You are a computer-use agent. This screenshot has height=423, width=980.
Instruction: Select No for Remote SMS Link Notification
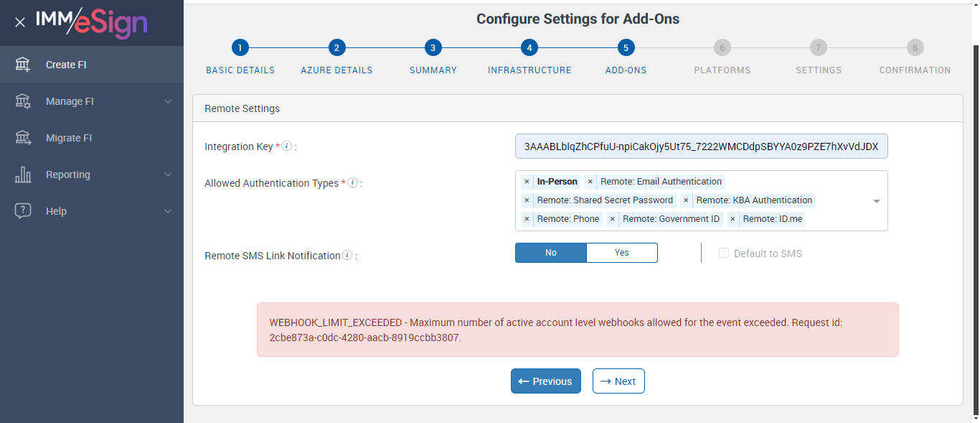551,253
